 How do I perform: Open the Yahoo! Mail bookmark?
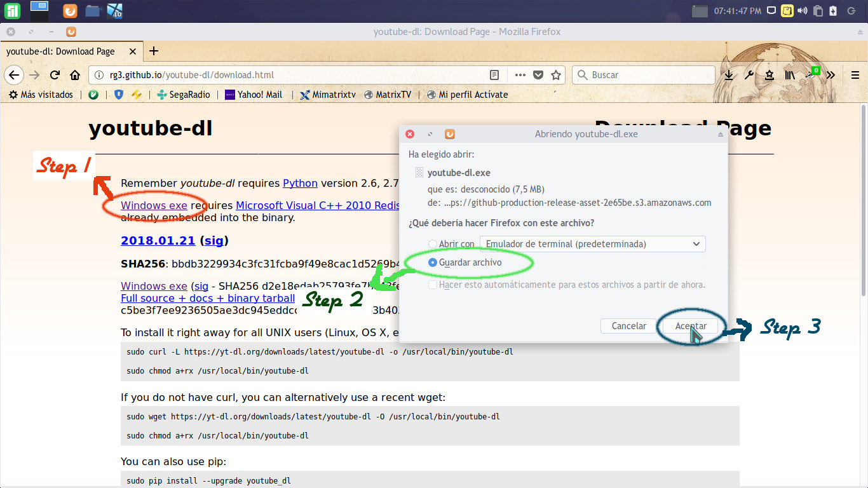click(x=254, y=95)
